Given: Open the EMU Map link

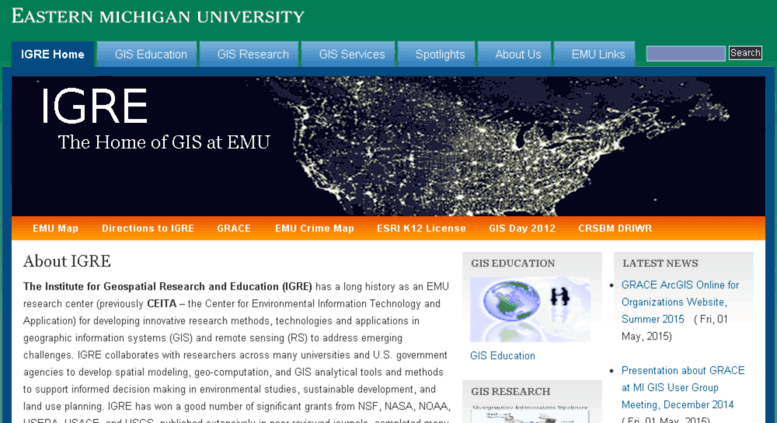Looking at the screenshot, I should 56,228.
